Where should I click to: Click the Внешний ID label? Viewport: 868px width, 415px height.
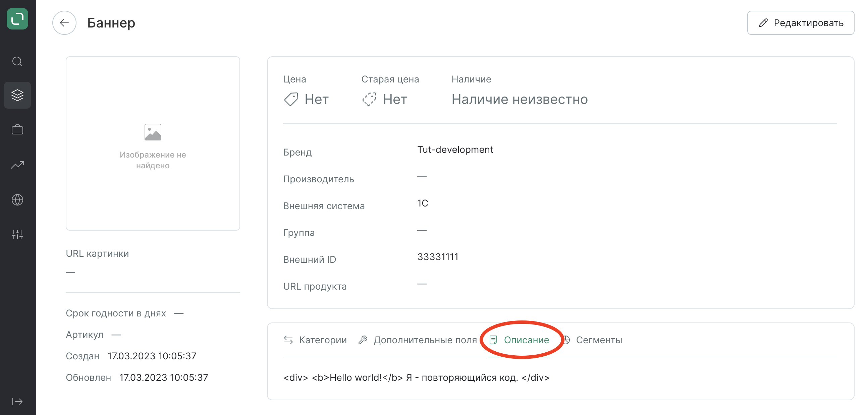point(309,260)
